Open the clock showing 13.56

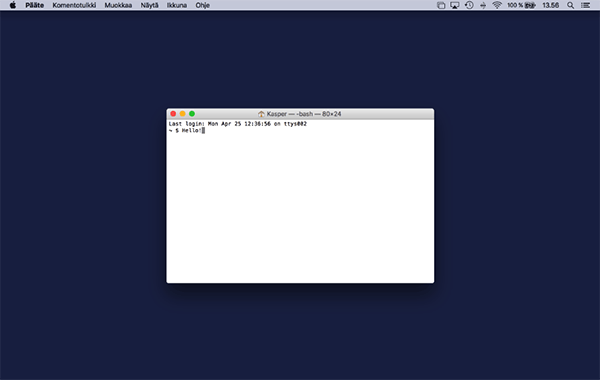tap(550, 5)
